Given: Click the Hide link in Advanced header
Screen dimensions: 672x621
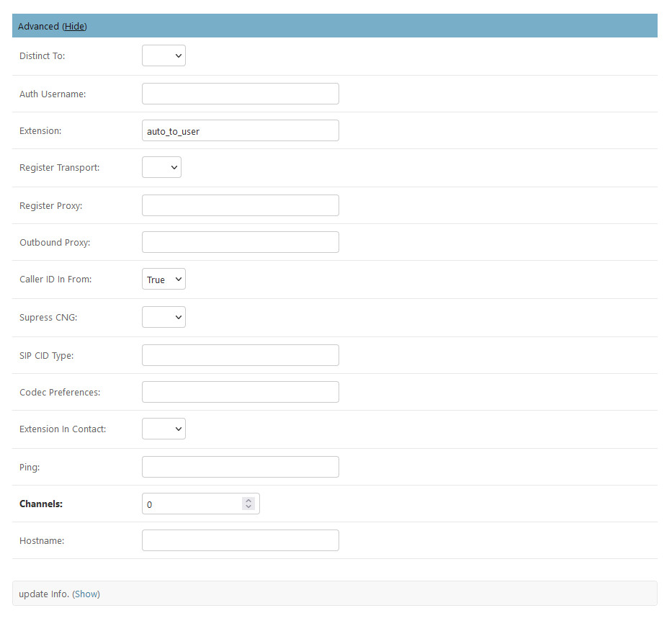Looking at the screenshot, I should (x=74, y=26).
